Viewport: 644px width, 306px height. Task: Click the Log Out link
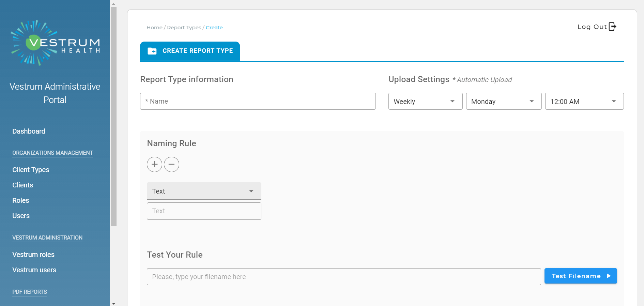(597, 27)
